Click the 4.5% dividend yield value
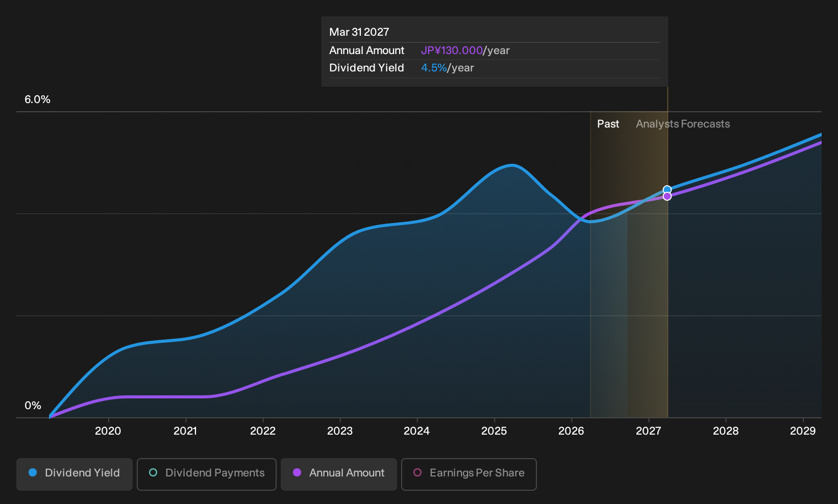 [434, 68]
